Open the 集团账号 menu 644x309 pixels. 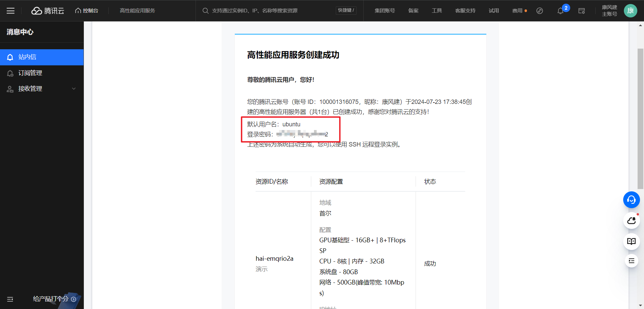click(385, 11)
